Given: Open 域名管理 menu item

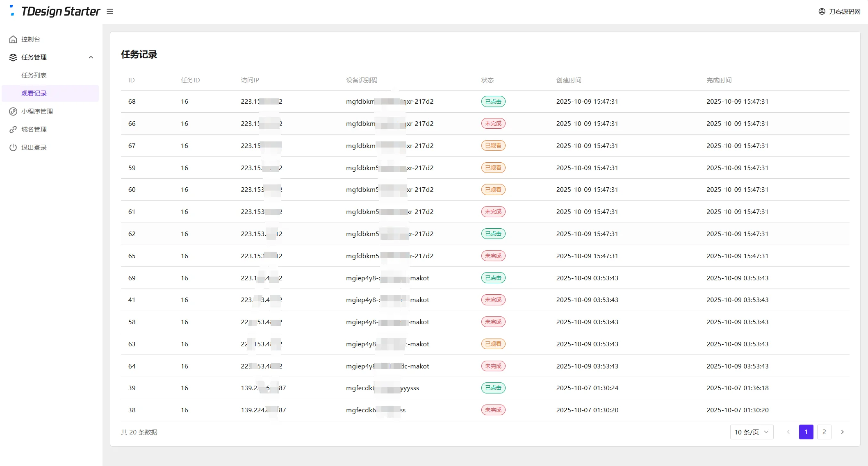Looking at the screenshot, I should 34,130.
